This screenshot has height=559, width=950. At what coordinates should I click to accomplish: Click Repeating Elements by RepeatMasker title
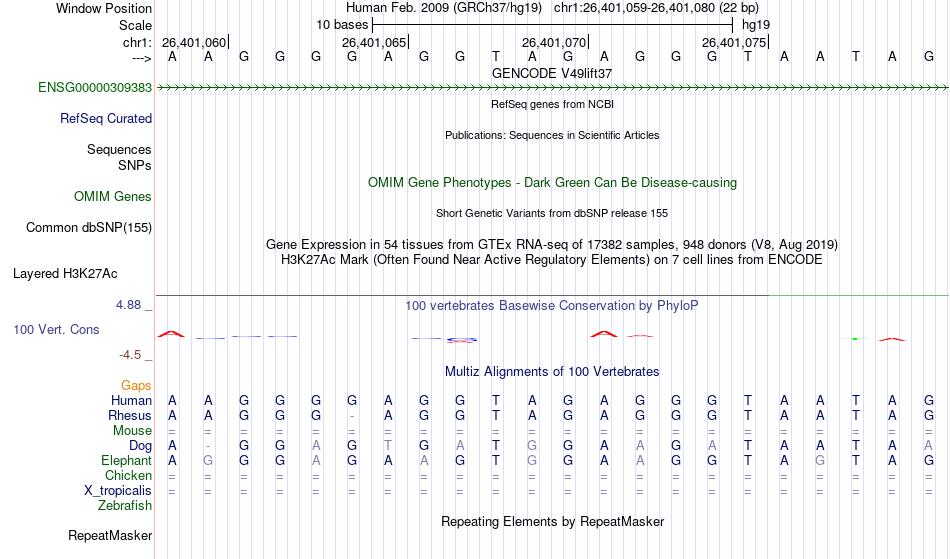(552, 522)
